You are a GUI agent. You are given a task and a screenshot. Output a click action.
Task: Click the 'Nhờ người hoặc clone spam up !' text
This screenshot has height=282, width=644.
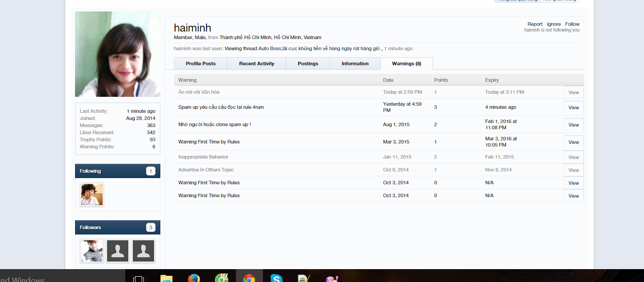[x=215, y=124]
